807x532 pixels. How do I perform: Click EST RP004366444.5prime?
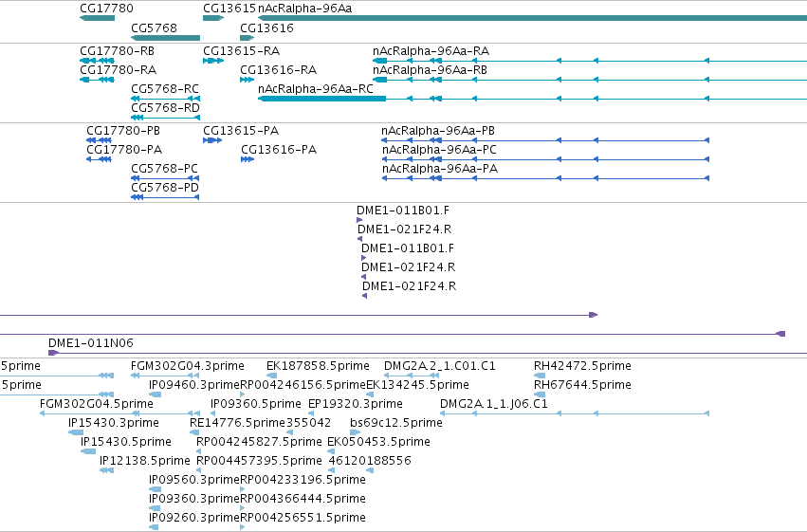pyautogui.click(x=303, y=499)
